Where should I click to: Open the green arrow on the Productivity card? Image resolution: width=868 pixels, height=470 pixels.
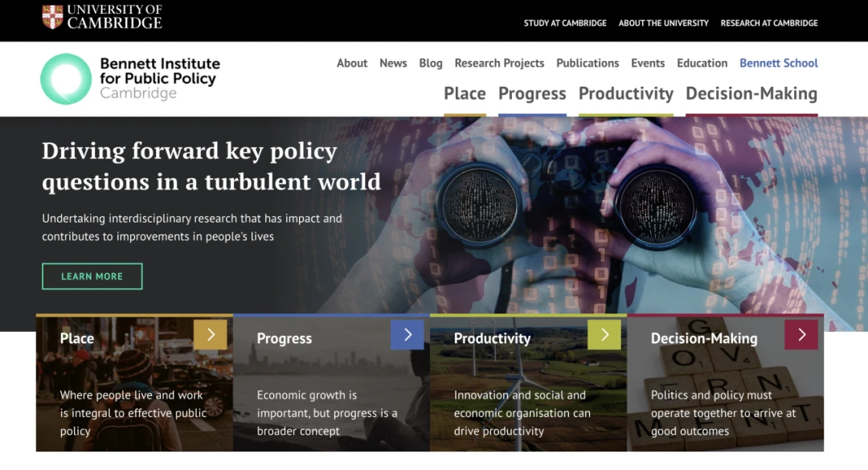(x=604, y=334)
